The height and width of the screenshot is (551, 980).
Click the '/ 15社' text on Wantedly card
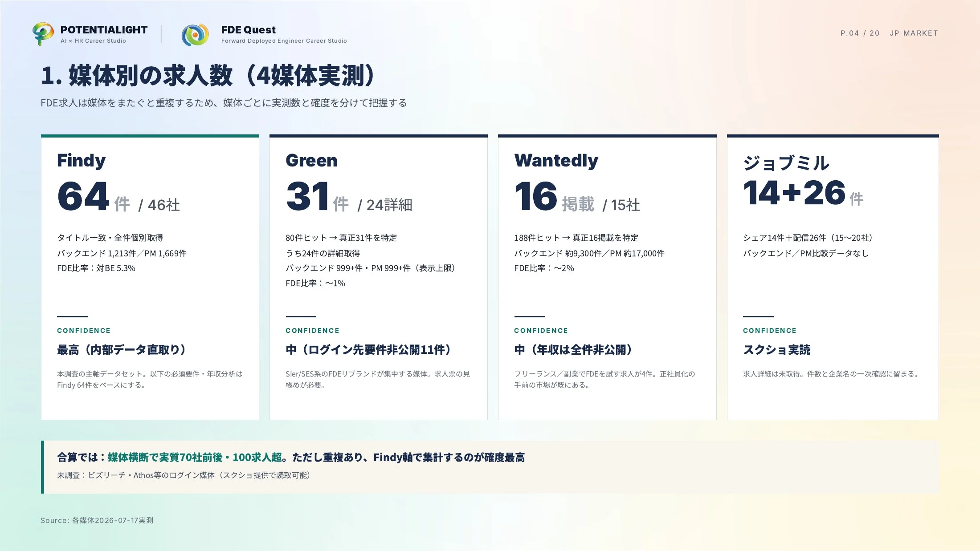pyautogui.click(x=621, y=205)
